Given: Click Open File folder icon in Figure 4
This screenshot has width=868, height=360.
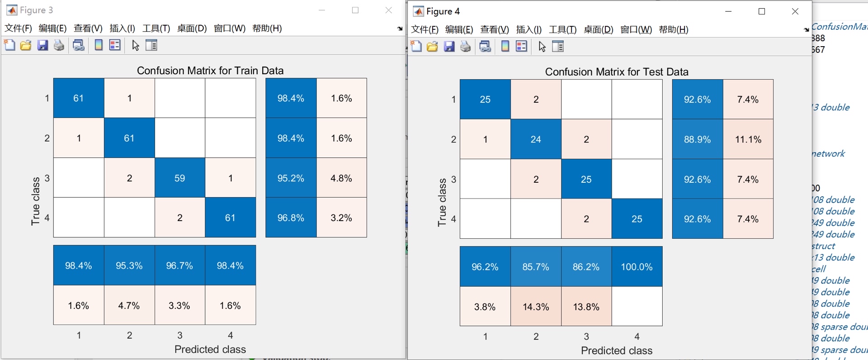Looking at the screenshot, I should click(x=432, y=47).
